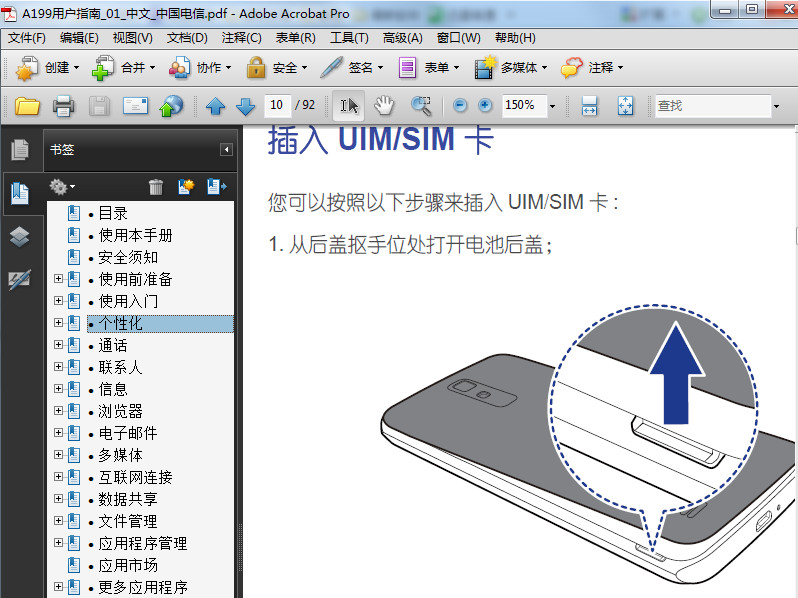Click the fit full page icon
The image size is (798, 598).
pos(625,106)
